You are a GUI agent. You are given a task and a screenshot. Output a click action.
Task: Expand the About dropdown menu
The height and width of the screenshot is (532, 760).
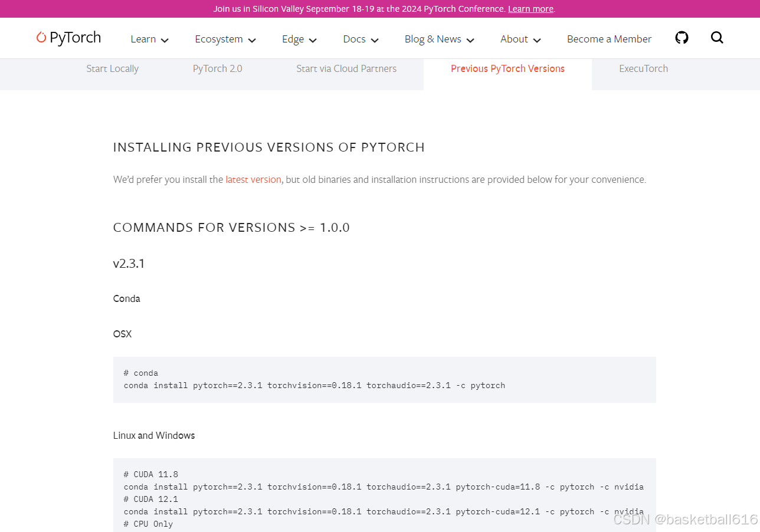(x=520, y=39)
